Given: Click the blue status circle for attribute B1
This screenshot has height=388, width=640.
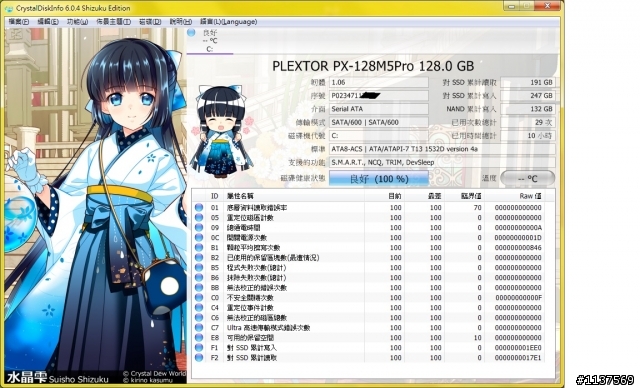Looking at the screenshot, I should pos(199,248).
